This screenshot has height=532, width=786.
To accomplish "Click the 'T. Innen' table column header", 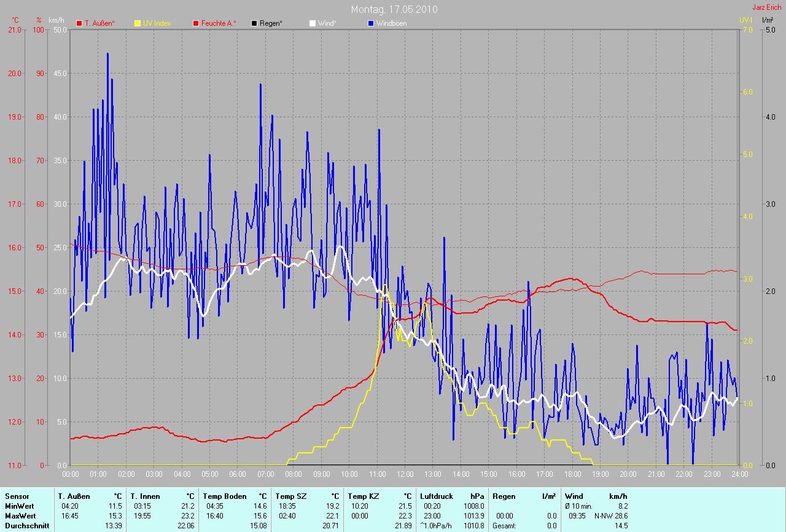I will pos(146,496).
